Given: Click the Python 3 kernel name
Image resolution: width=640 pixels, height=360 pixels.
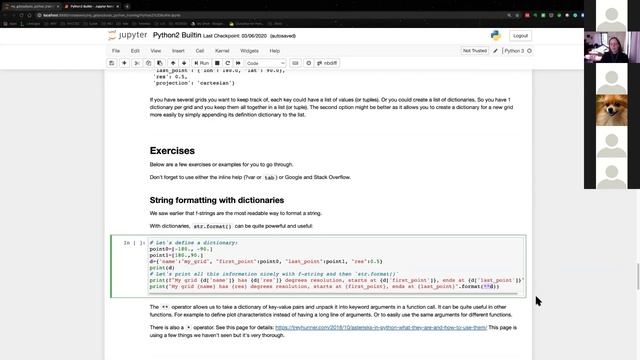Looking at the screenshot, I should [514, 51].
